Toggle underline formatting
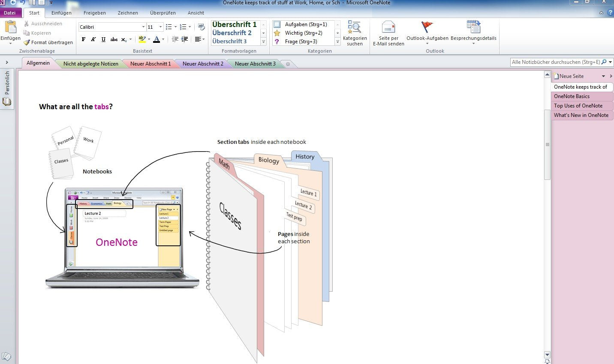Screen dimensions: 614x364 [x=103, y=39]
